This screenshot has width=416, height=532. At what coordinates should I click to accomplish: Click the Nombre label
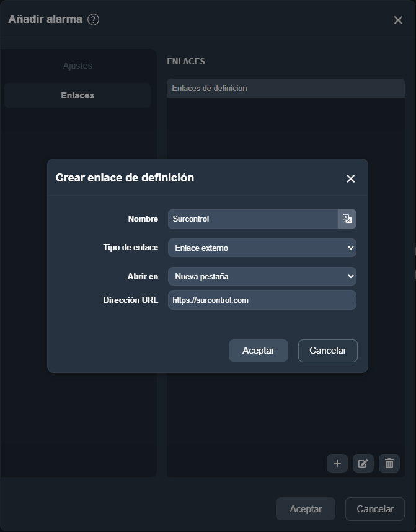(143, 219)
